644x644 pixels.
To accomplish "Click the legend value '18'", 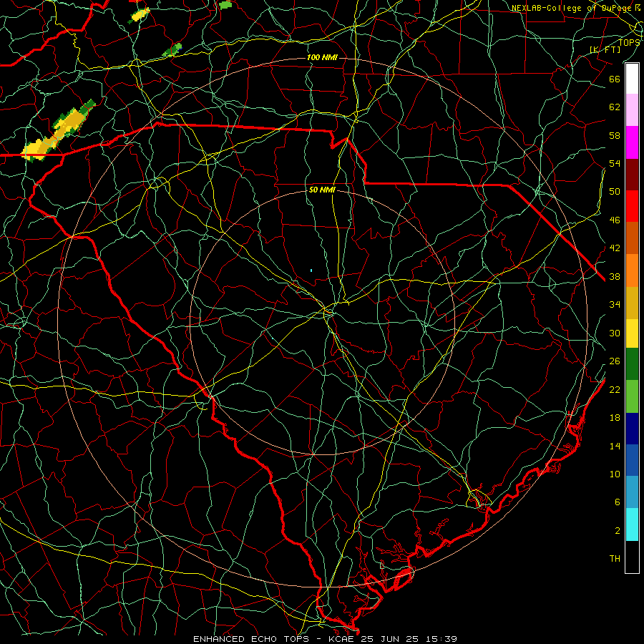I will [615, 418].
